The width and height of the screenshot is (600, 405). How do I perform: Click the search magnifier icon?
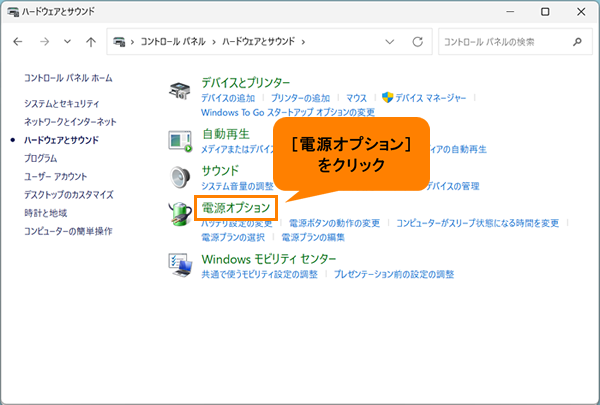577,41
